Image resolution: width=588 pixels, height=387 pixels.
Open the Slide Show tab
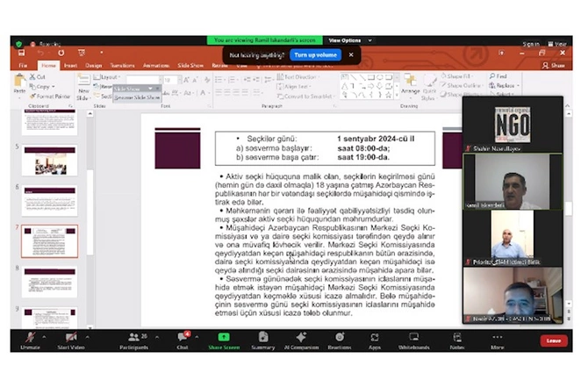coord(190,65)
